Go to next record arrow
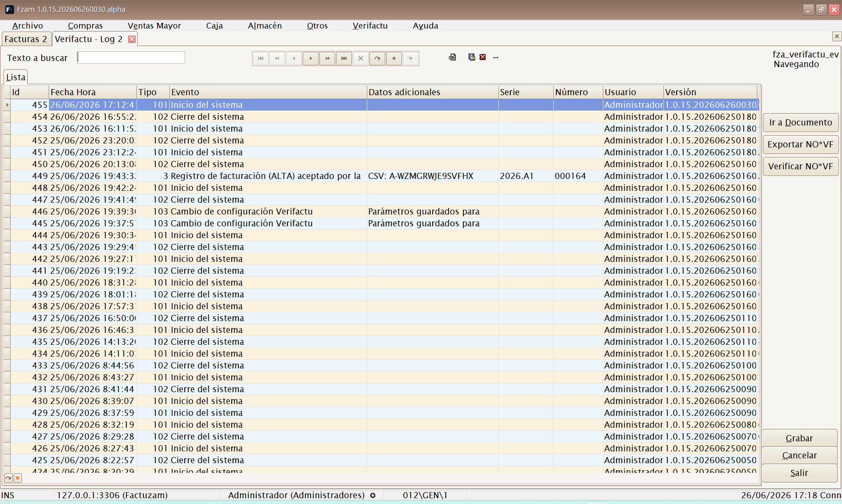This screenshot has width=842, height=504. 311,58
